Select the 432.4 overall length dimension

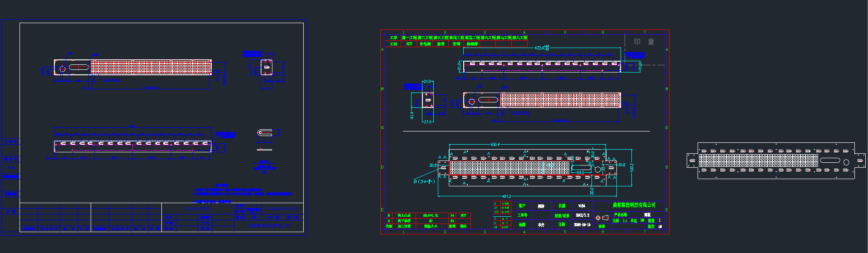pyautogui.click(x=541, y=48)
